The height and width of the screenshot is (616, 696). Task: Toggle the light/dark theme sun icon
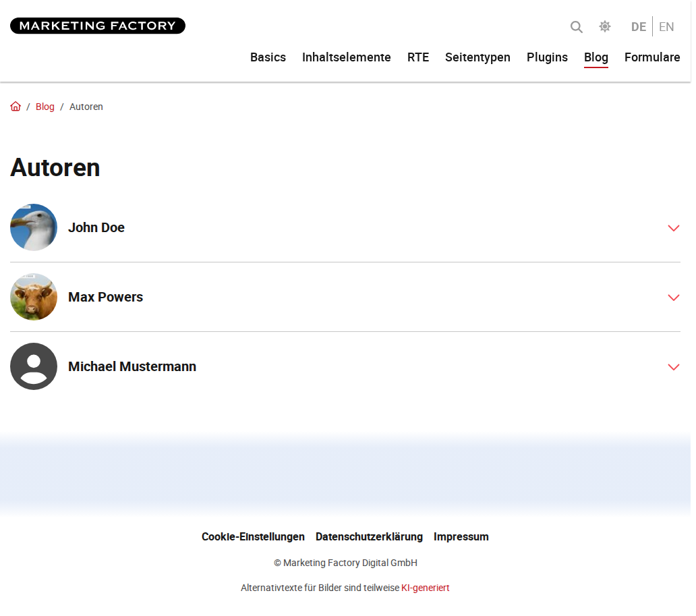(604, 26)
